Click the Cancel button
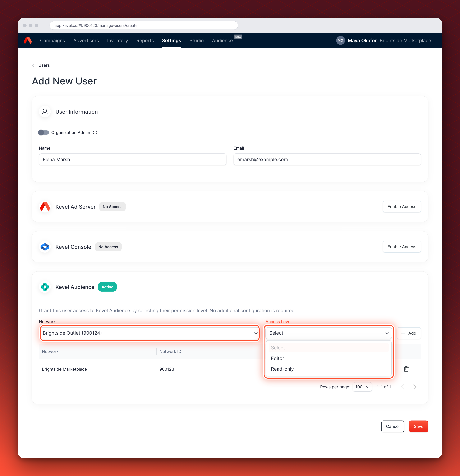The height and width of the screenshot is (476, 460). [x=393, y=426]
